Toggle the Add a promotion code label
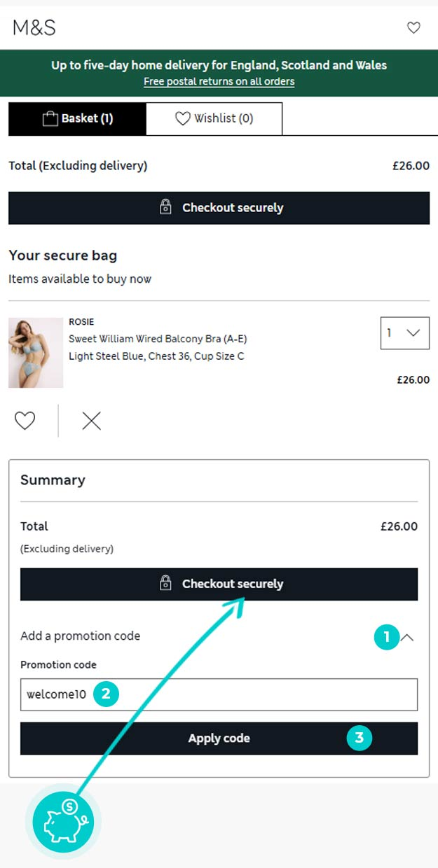 pos(81,636)
